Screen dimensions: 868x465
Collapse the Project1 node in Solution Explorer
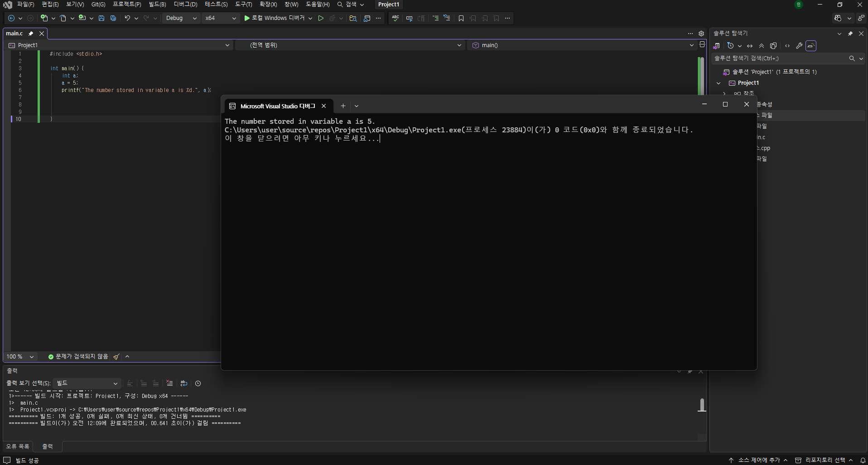click(719, 83)
